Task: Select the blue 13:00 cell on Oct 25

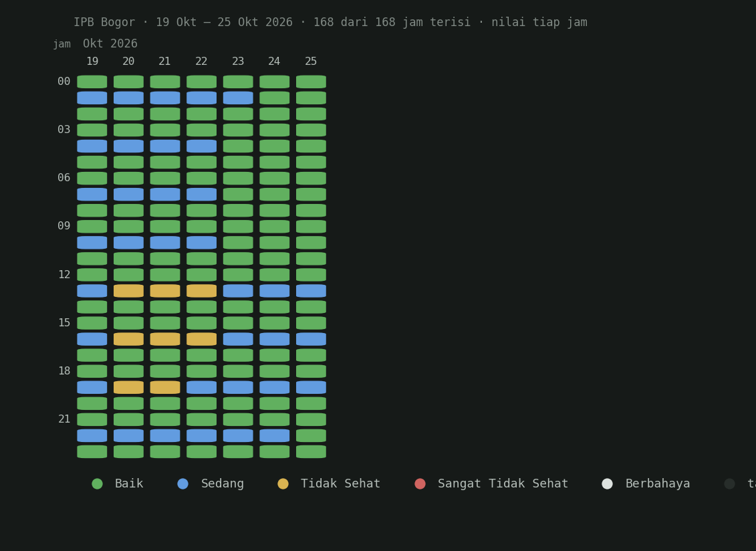Action: coord(311,291)
